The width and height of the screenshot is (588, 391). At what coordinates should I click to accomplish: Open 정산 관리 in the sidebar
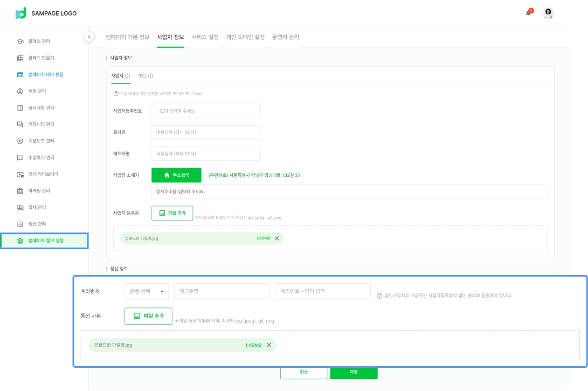(x=37, y=224)
